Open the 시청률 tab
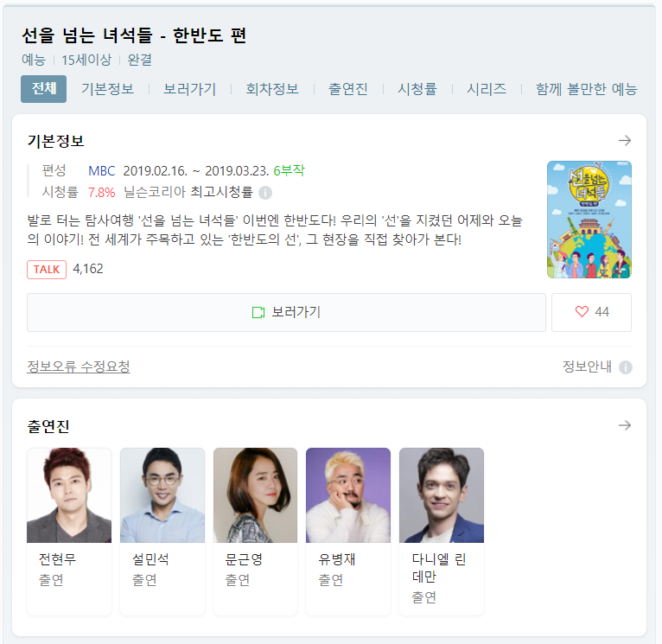662x644 pixels. tap(417, 89)
